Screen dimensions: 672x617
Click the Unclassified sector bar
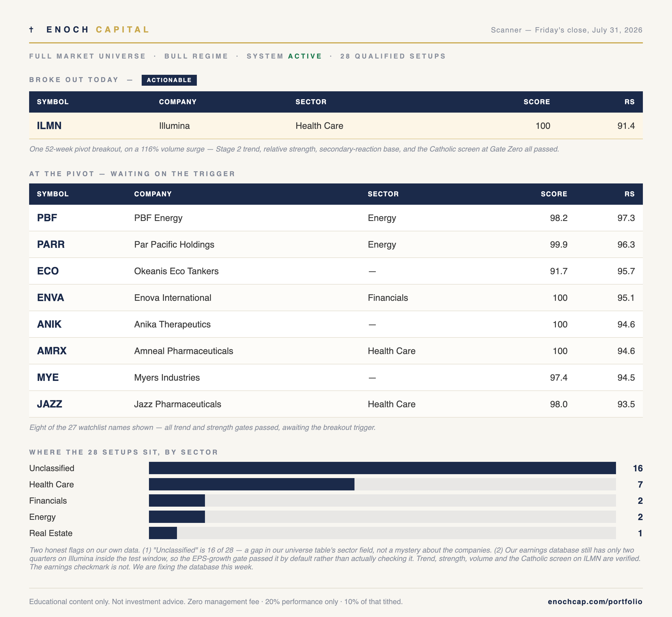click(382, 468)
